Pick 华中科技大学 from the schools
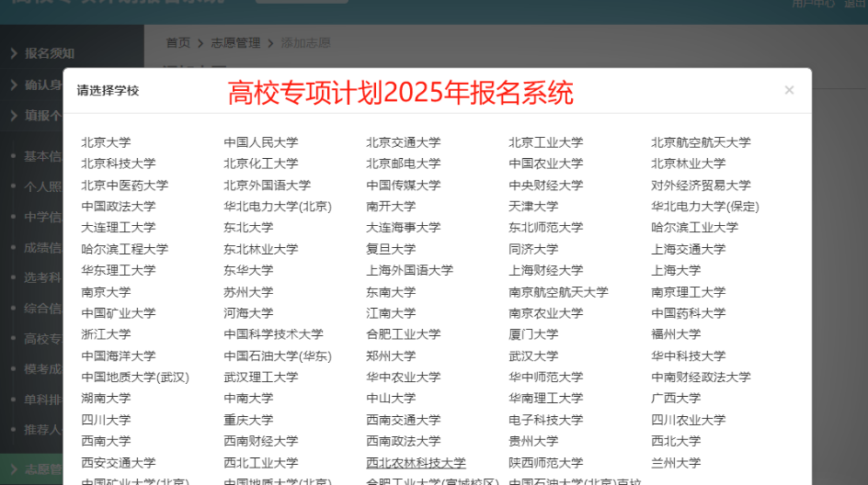868x485 pixels. [688, 355]
